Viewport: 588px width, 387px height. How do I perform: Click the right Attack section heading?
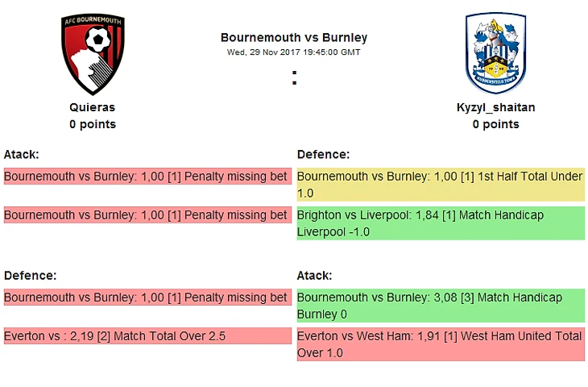click(314, 275)
